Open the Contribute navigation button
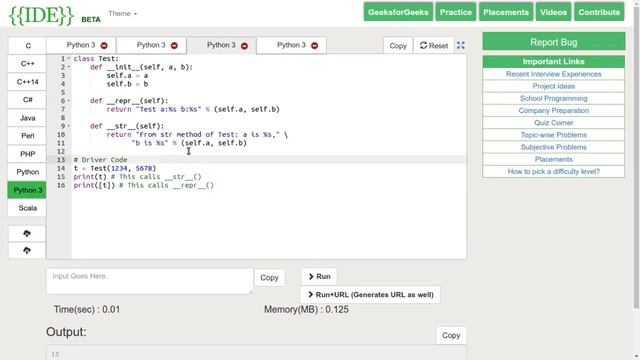 click(x=599, y=12)
